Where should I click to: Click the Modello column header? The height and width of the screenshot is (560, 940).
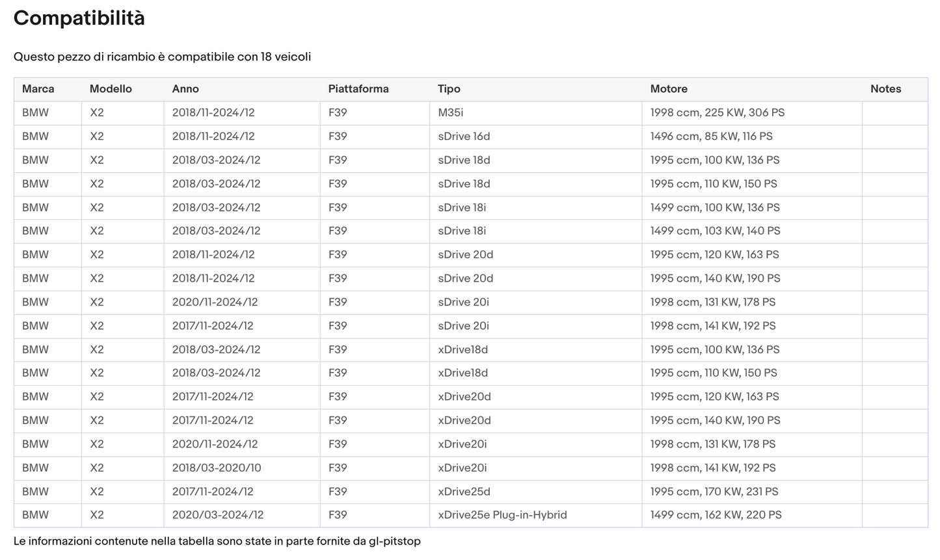pyautogui.click(x=111, y=89)
